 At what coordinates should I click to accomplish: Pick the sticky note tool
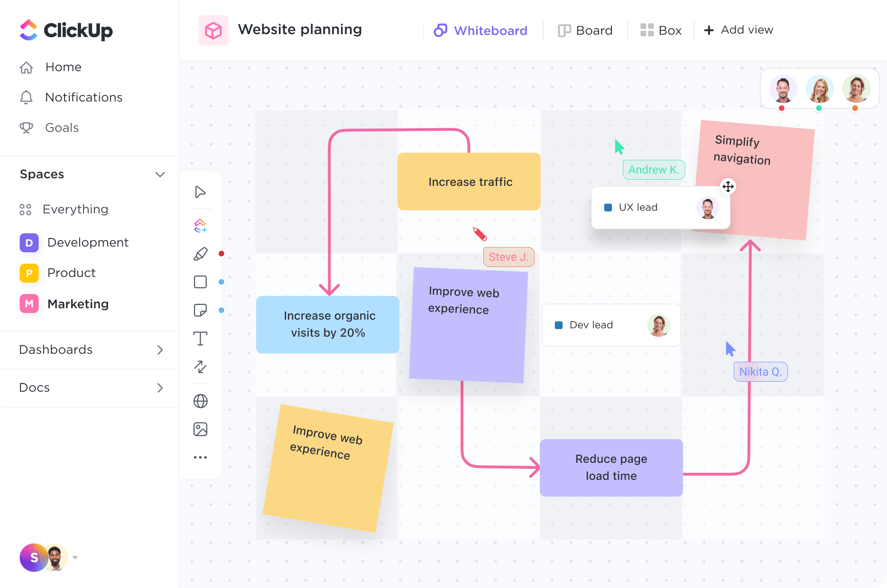(200, 310)
